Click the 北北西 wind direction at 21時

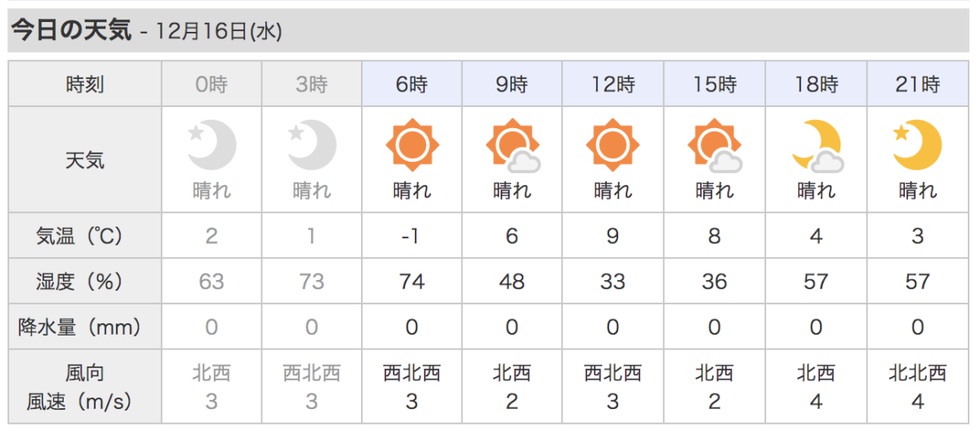(x=918, y=374)
